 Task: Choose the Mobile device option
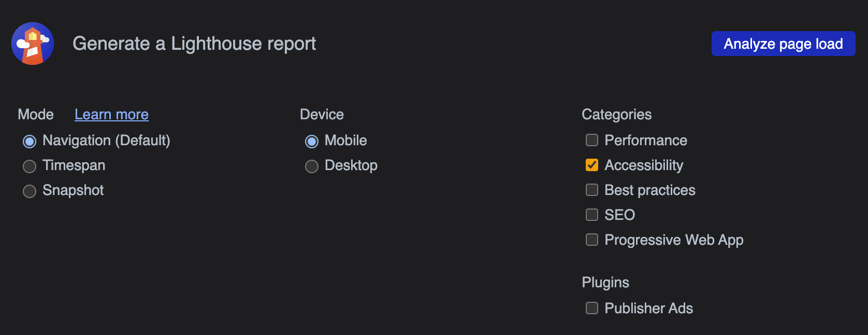click(x=311, y=141)
